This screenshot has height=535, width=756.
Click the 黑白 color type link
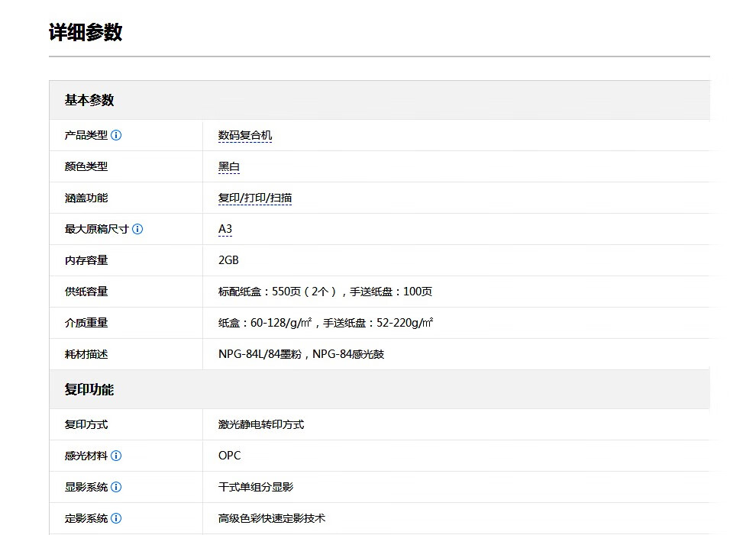click(x=229, y=166)
